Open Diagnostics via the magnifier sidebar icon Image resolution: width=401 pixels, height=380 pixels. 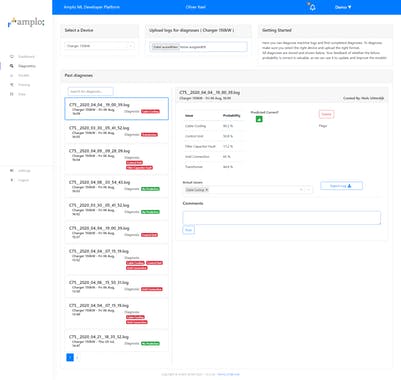12,66
